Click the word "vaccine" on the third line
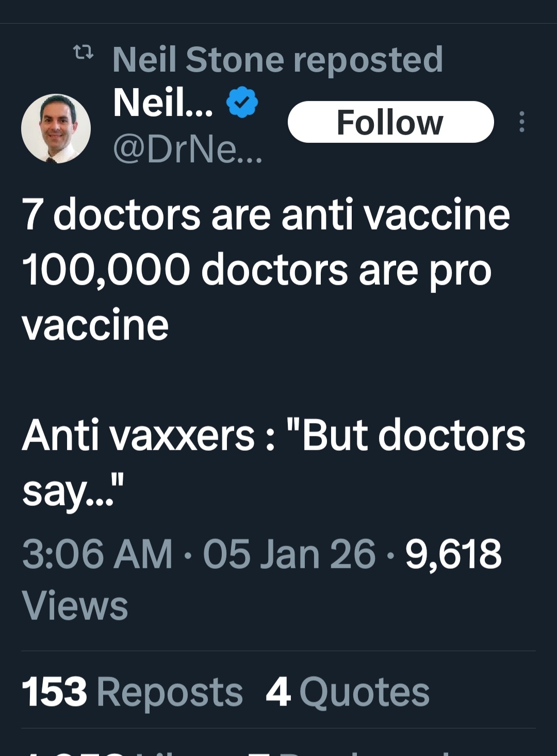The width and height of the screenshot is (557, 756). click(x=95, y=325)
